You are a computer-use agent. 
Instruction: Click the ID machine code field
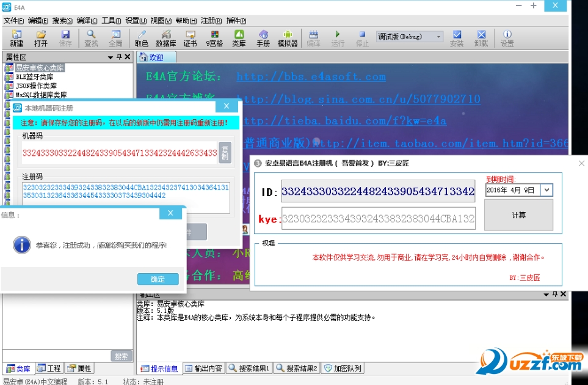[378, 191]
